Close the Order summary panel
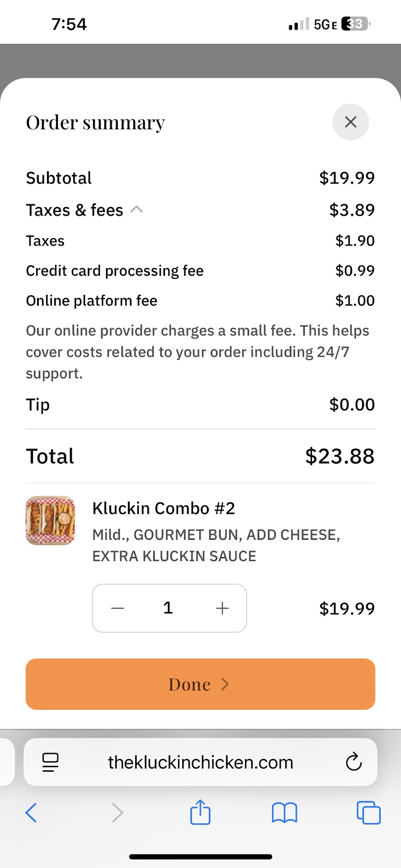This screenshot has width=401, height=868. [x=350, y=122]
